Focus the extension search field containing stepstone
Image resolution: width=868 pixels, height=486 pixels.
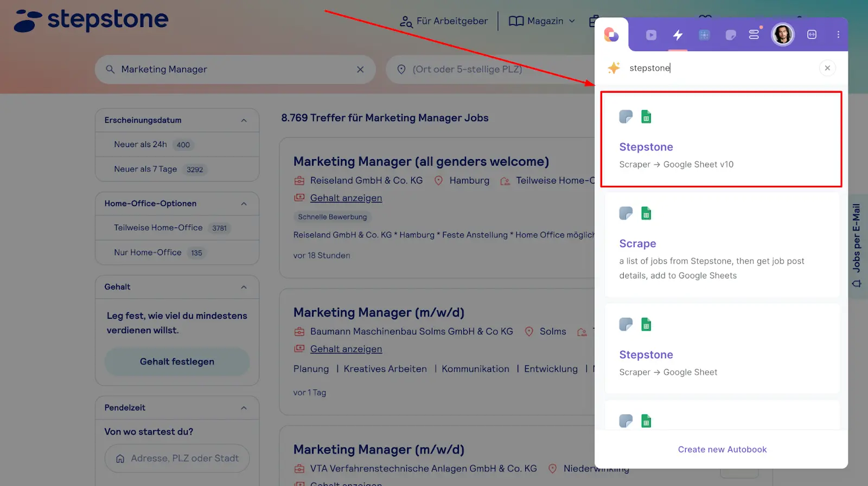coord(722,68)
